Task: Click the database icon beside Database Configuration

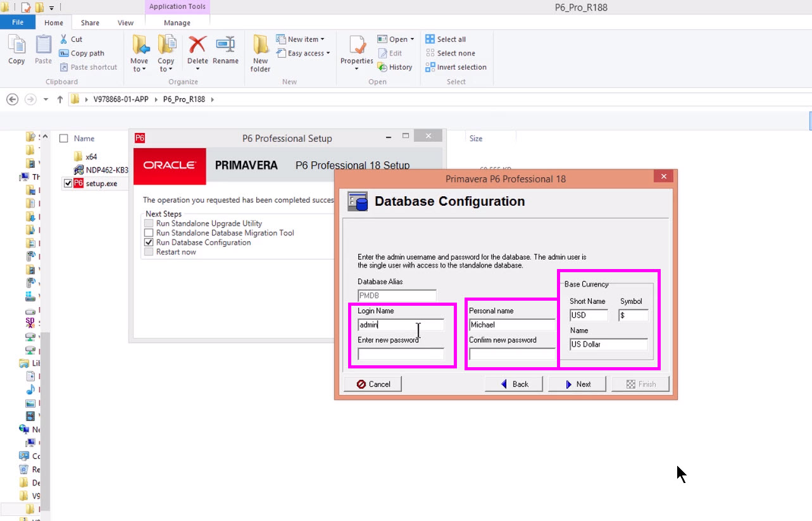Action: click(358, 201)
